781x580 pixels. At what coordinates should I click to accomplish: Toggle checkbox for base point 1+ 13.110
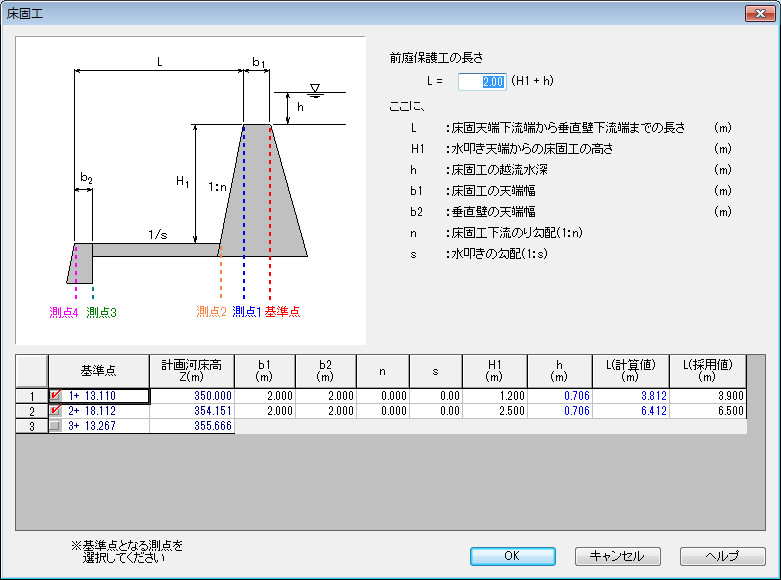click(55, 396)
